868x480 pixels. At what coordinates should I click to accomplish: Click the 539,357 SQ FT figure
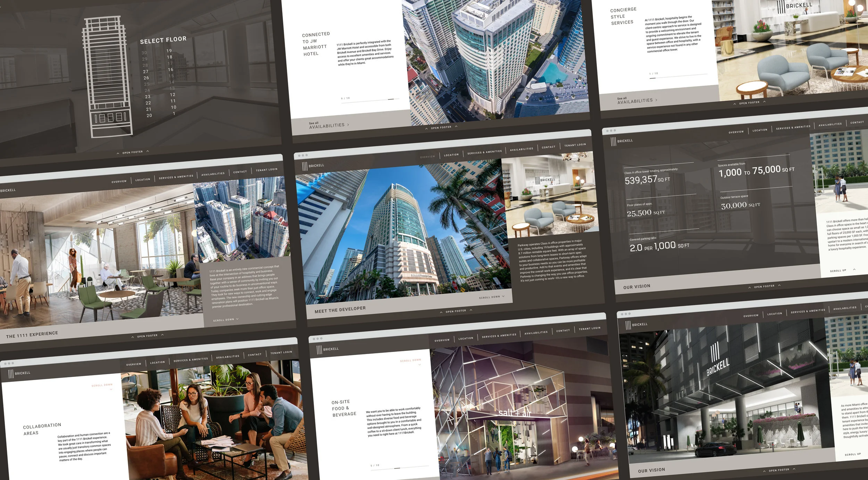pos(647,180)
